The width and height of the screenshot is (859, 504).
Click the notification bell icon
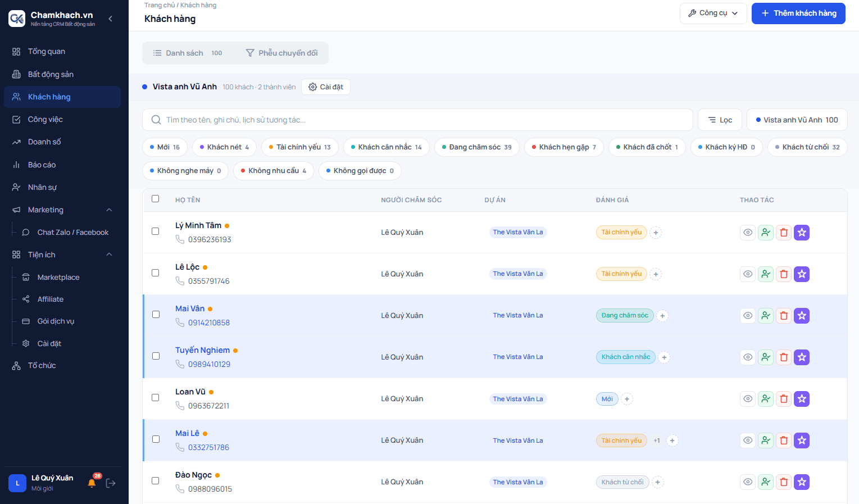(x=92, y=483)
